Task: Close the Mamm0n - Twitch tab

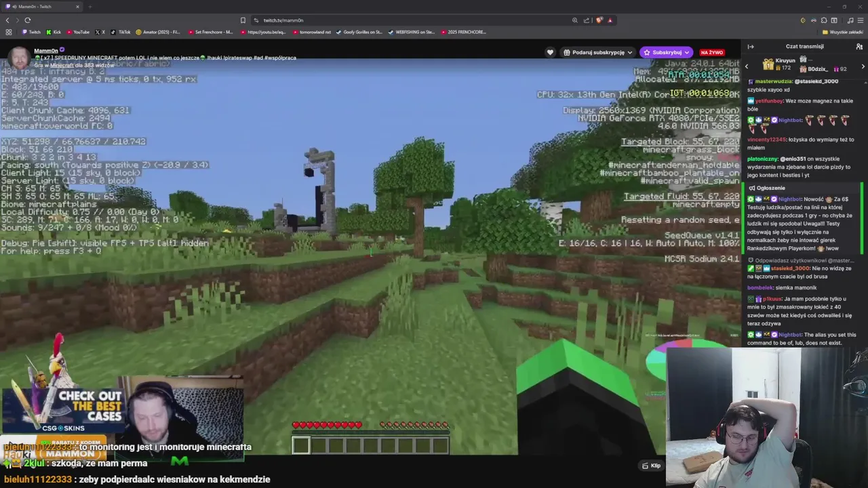Action: coord(77,7)
